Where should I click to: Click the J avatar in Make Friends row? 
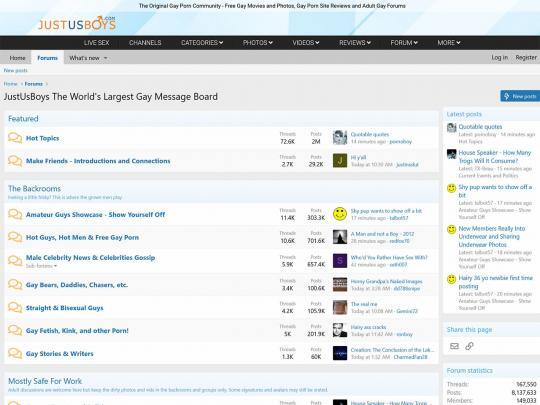pos(340,160)
